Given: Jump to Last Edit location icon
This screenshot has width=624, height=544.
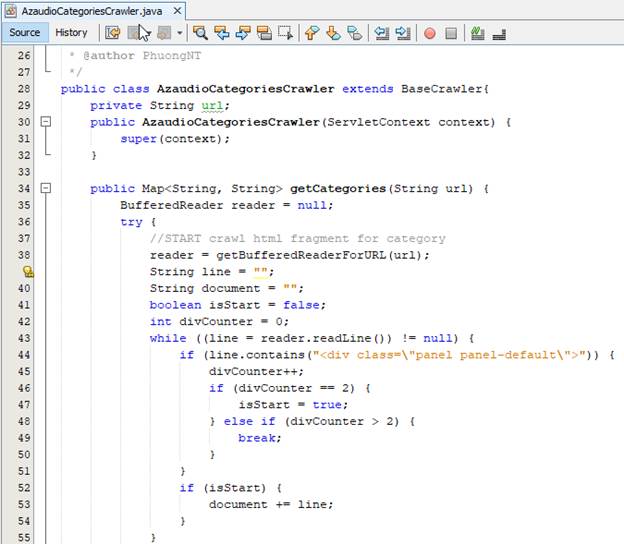Looking at the screenshot, I should coord(113,33).
